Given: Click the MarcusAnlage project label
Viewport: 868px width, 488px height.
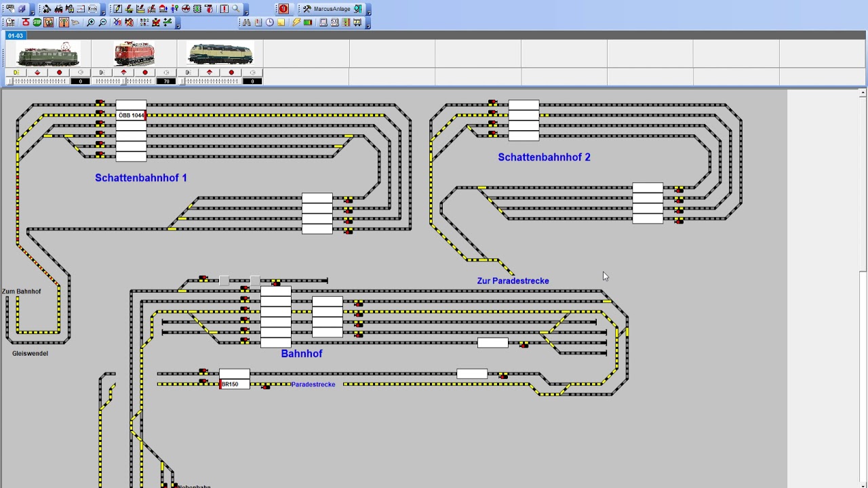Looking at the screenshot, I should pos(332,9).
